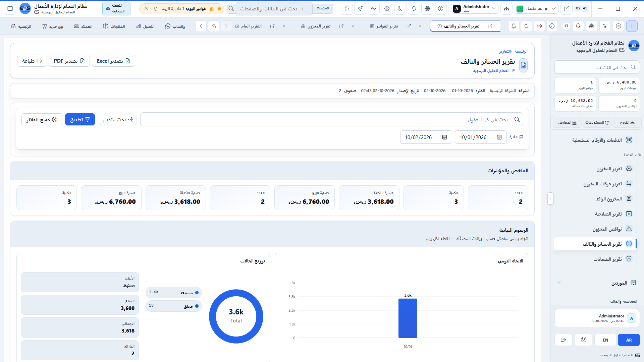
Task: Export report with تصدير Excel button
Action: pos(113,61)
